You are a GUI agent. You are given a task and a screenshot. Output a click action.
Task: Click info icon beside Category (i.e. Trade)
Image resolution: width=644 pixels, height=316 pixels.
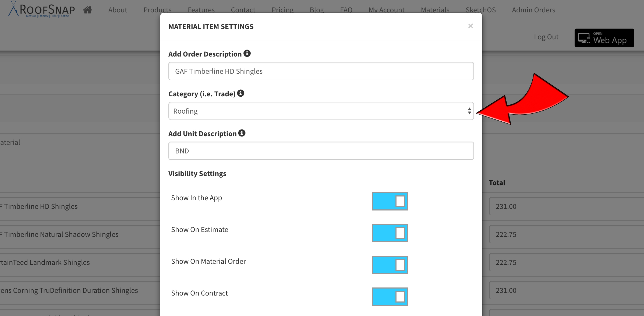point(241,93)
